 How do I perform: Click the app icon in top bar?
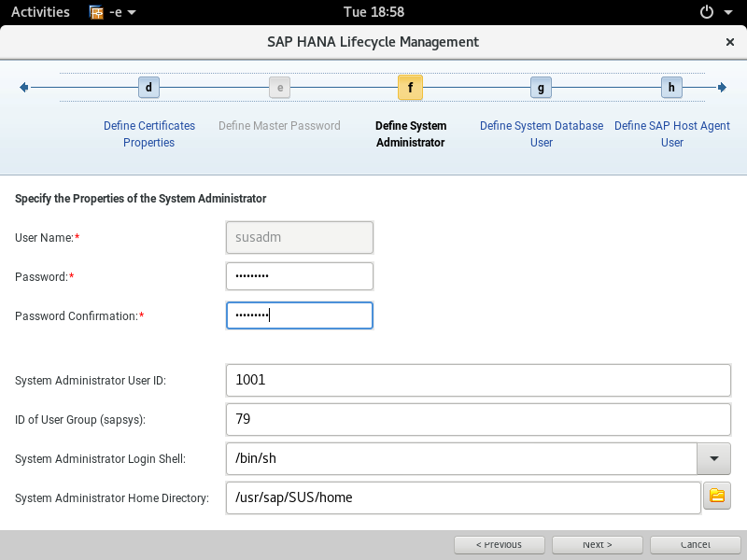pos(96,12)
